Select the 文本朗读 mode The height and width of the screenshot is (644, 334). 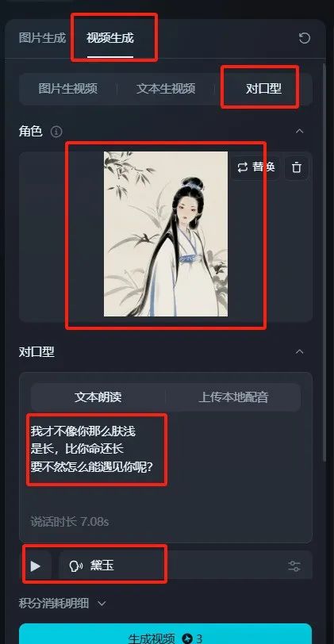(x=98, y=397)
